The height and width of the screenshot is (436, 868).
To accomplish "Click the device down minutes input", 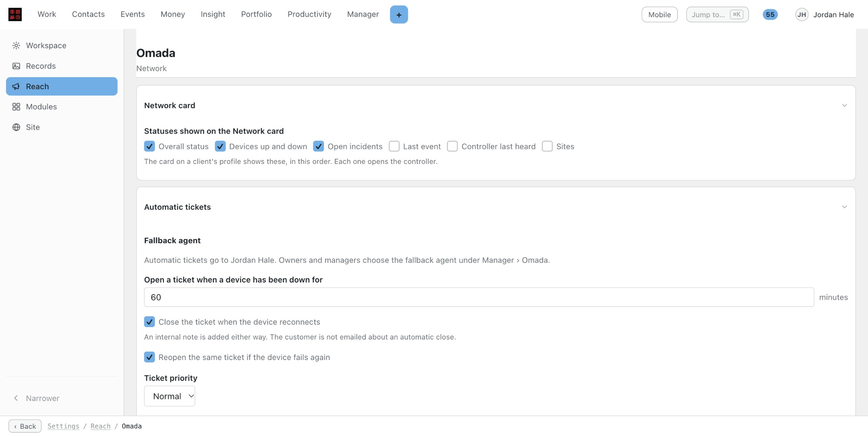I will coord(479,297).
